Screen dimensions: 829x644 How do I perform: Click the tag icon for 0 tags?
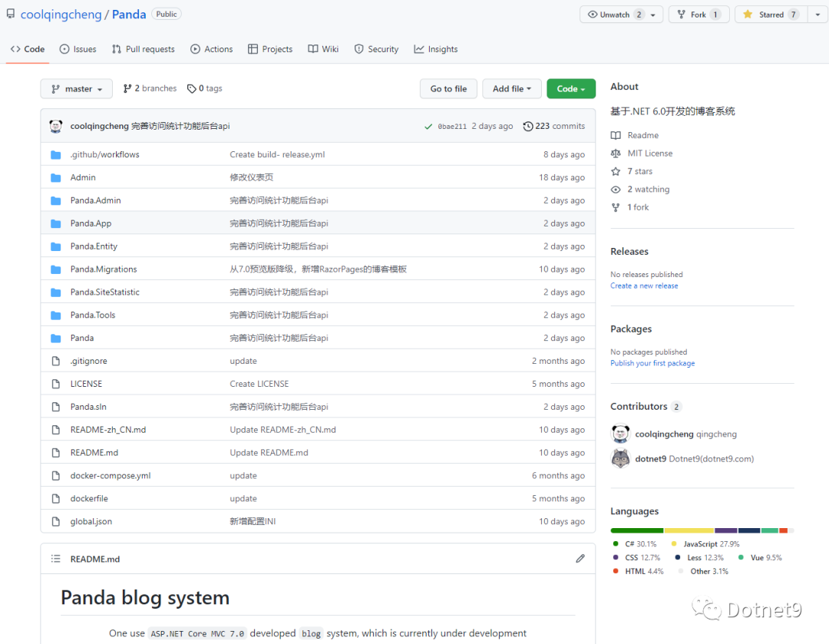pos(191,89)
